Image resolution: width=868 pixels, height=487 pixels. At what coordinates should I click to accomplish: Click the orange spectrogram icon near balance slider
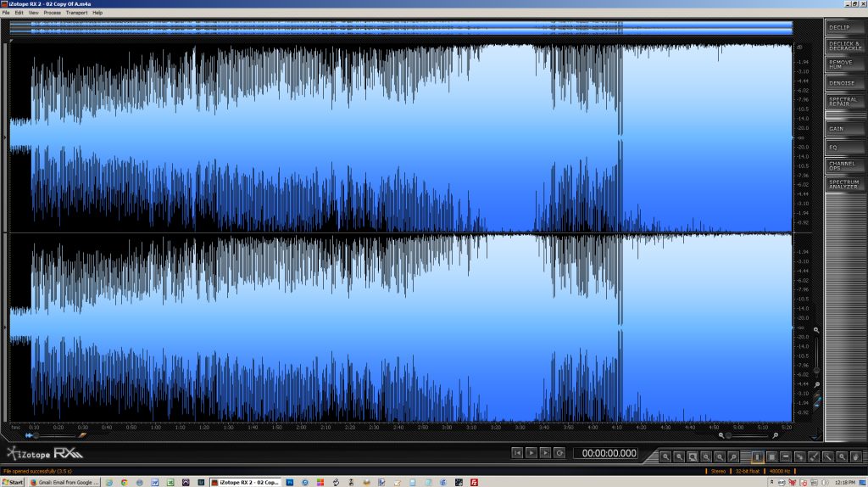point(82,435)
